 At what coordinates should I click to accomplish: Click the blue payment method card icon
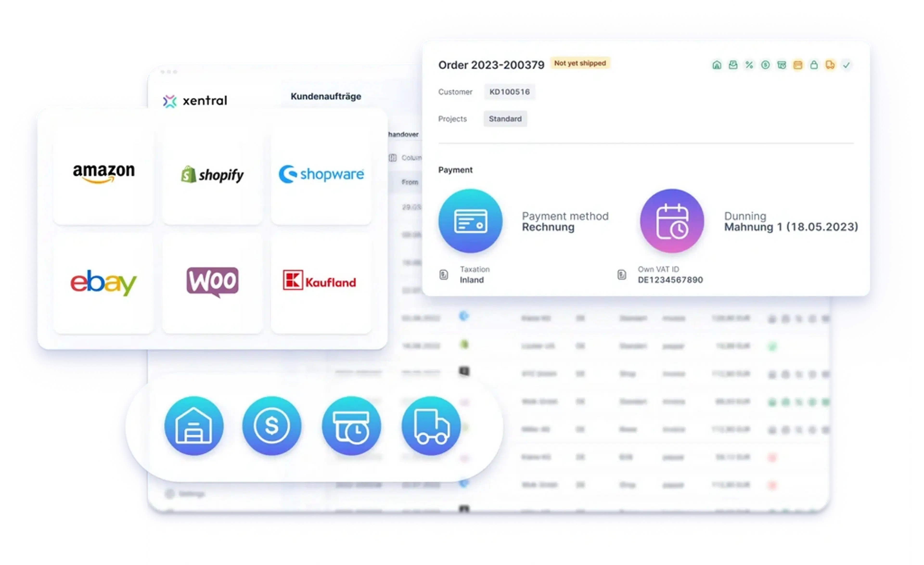click(x=470, y=221)
